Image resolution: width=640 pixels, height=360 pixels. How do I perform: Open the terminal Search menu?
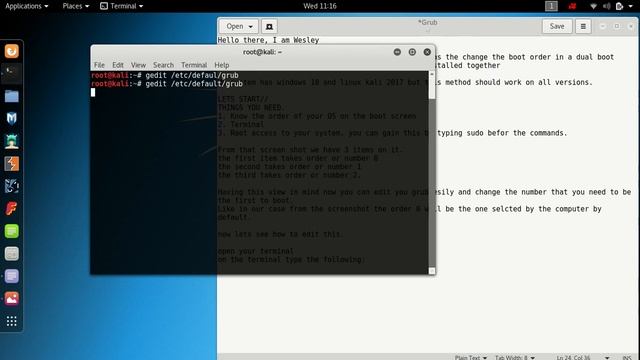163,65
